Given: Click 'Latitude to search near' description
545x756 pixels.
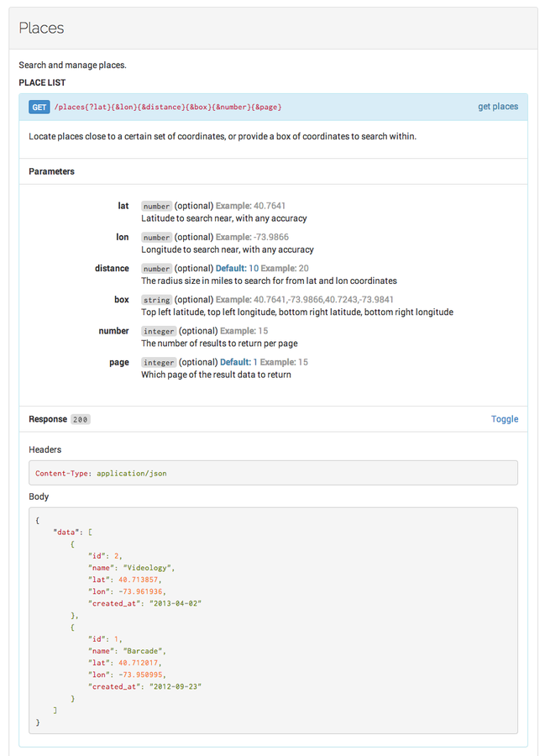Looking at the screenshot, I should click(x=224, y=218).
